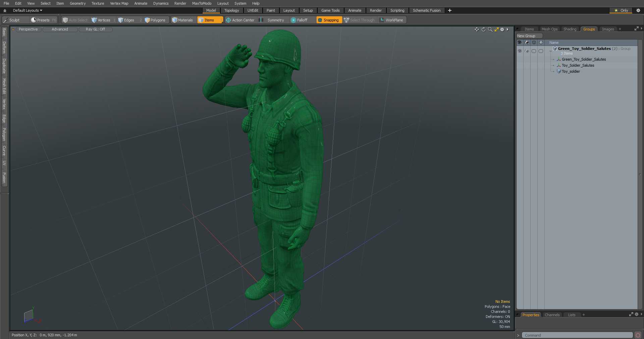The image size is (644, 339).
Task: Check the fourth-column box for Green_Toy_Soldier_Salutes group
Action: click(x=541, y=51)
